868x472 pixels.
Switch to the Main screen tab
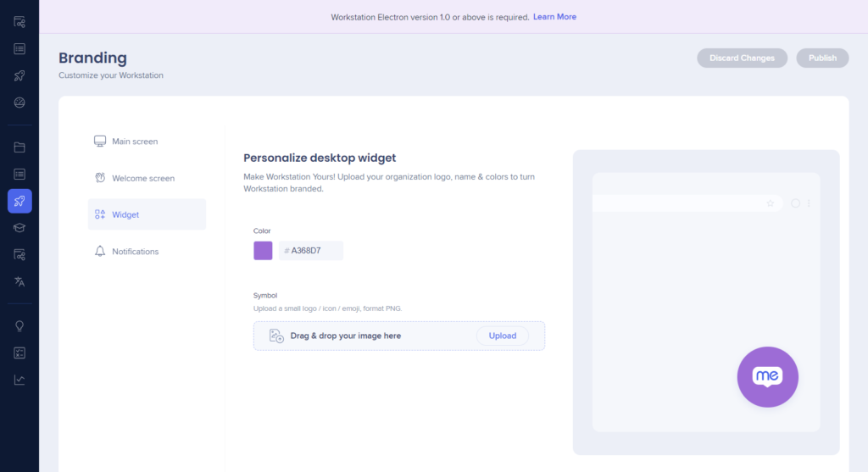coord(135,142)
